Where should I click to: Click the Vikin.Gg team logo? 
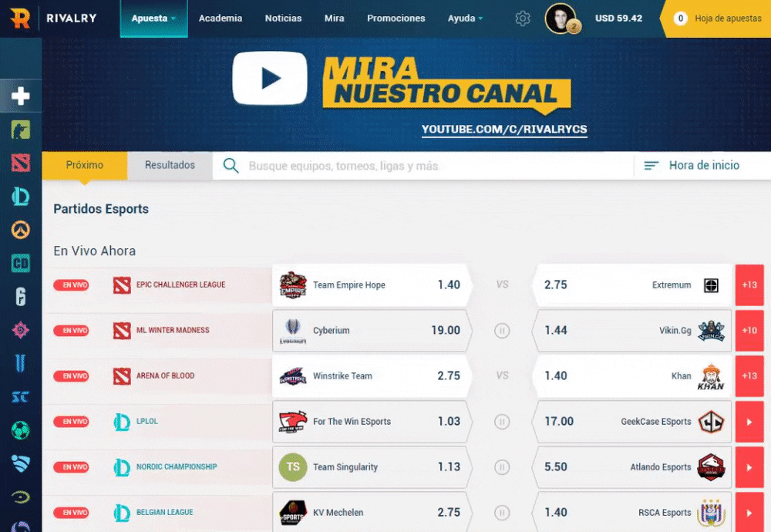tap(711, 331)
